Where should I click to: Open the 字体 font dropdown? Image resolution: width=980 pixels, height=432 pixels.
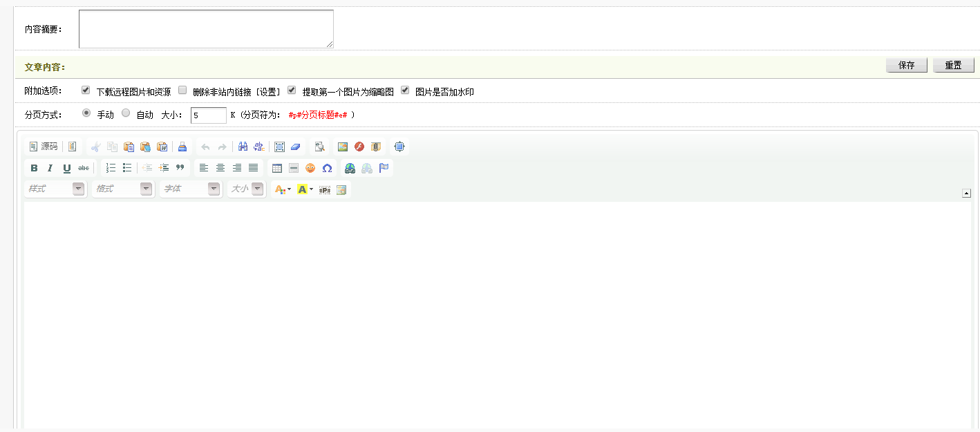(214, 189)
